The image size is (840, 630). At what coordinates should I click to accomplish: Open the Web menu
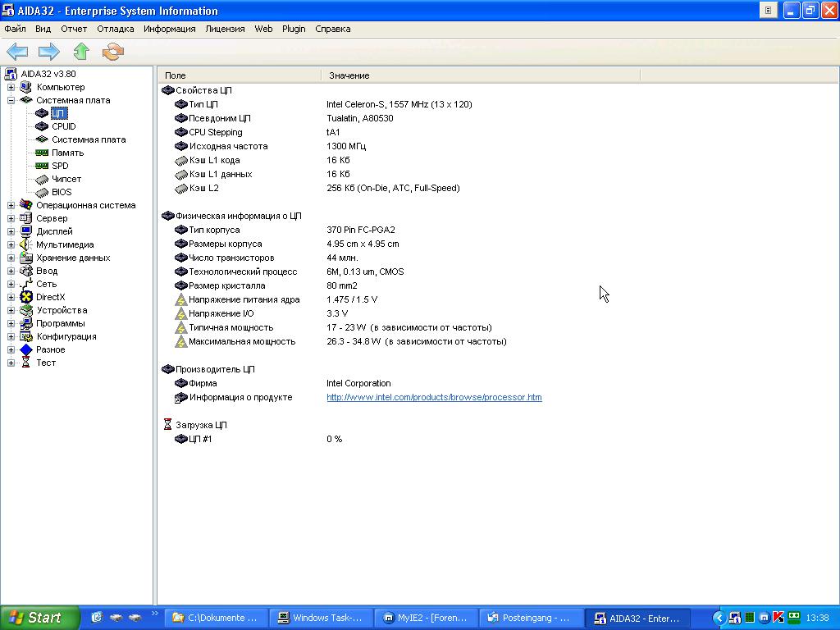click(263, 29)
